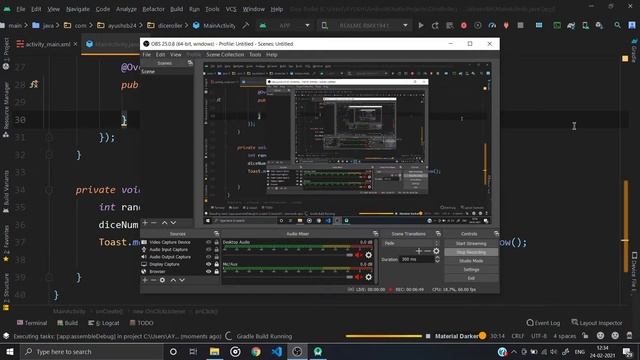Open Event Log panel

[543, 323]
